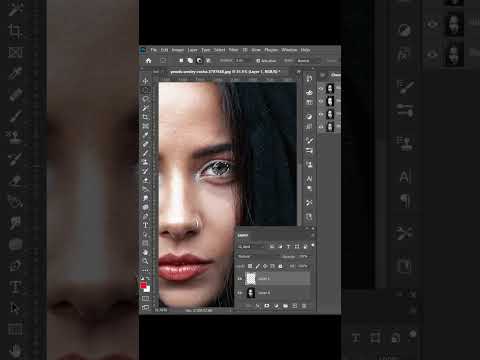Select the Lasso tool
This screenshot has width=480, height=360.
tap(146, 99)
